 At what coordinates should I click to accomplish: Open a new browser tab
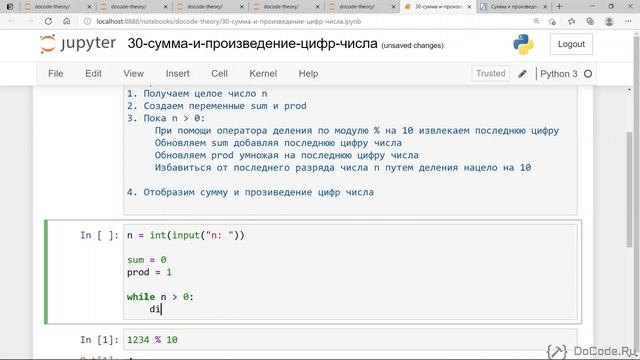[559, 7]
